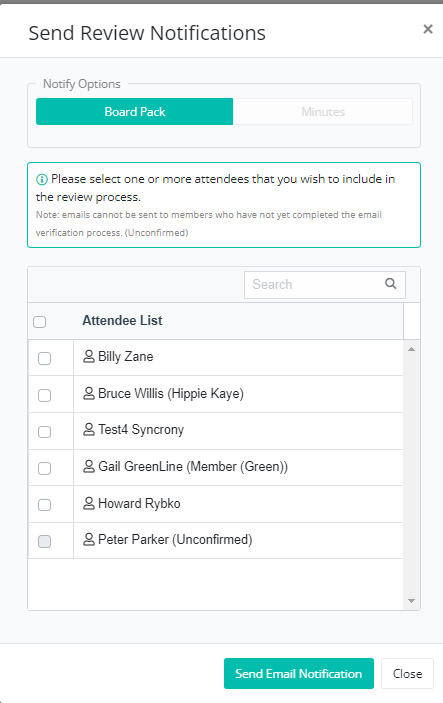Click the attendee list scroll-down arrow
The height and width of the screenshot is (703, 443).
tap(411, 601)
